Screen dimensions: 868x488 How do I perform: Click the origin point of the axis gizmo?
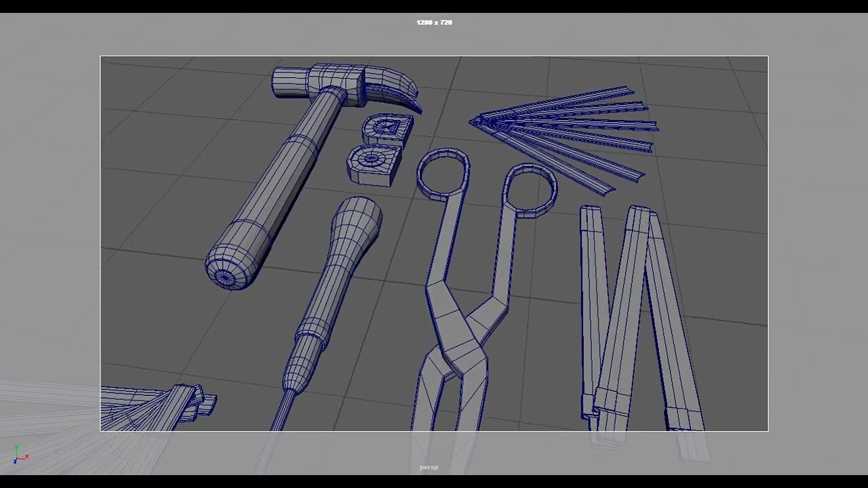16,458
